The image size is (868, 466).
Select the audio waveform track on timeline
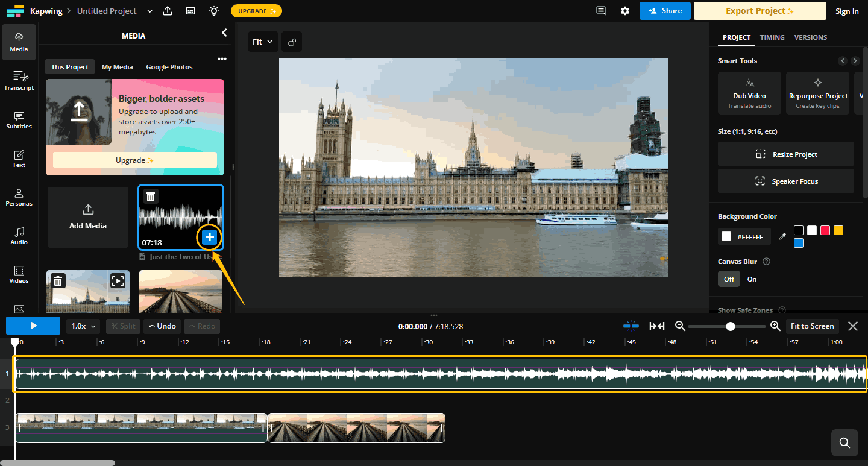(x=441, y=374)
